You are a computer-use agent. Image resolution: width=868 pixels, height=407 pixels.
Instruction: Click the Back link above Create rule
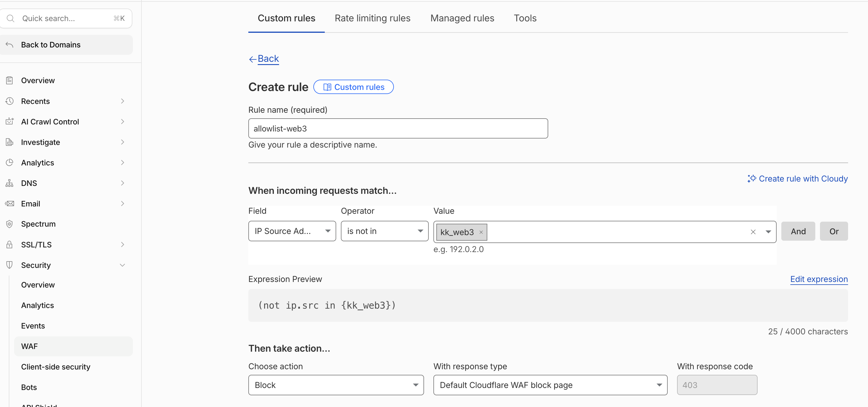[x=268, y=59]
